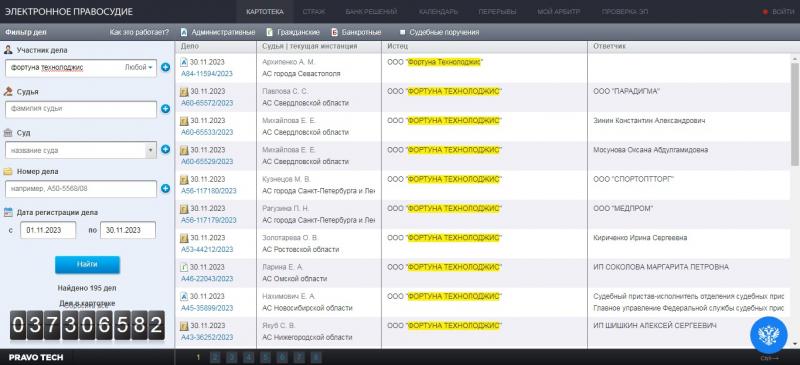Select defendant ООО "ПАРАДИГМА"
Screen dimensions: 800x365
click(626, 91)
